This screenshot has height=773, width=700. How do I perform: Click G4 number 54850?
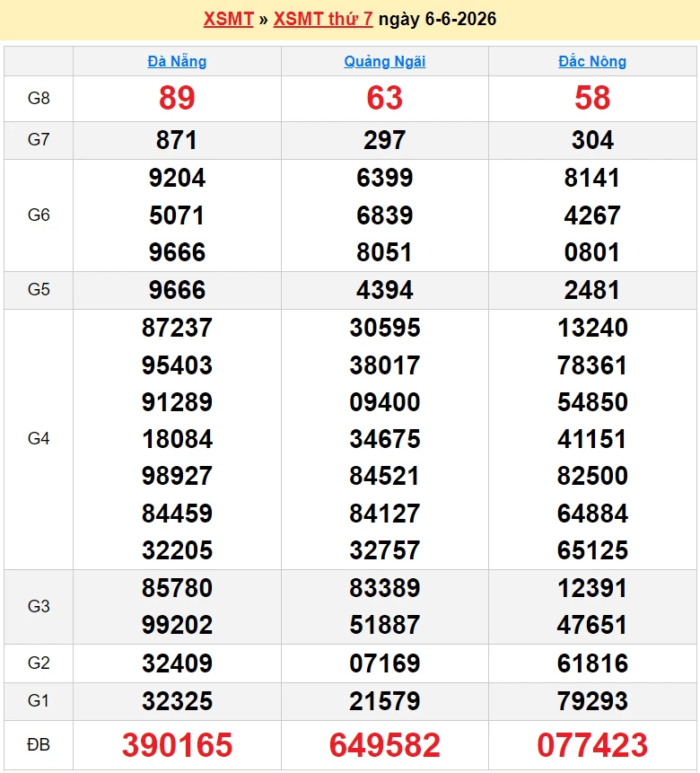[592, 402]
